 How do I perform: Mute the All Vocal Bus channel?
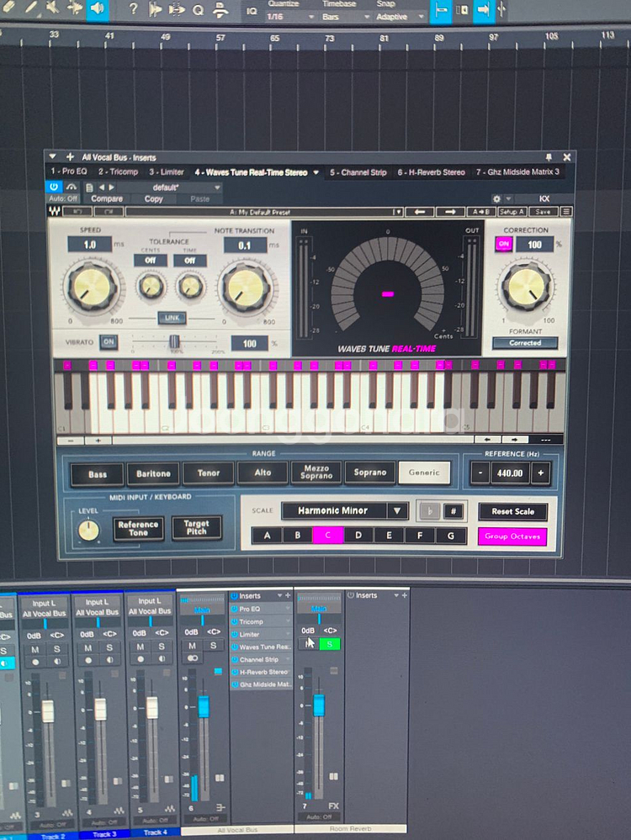[192, 646]
